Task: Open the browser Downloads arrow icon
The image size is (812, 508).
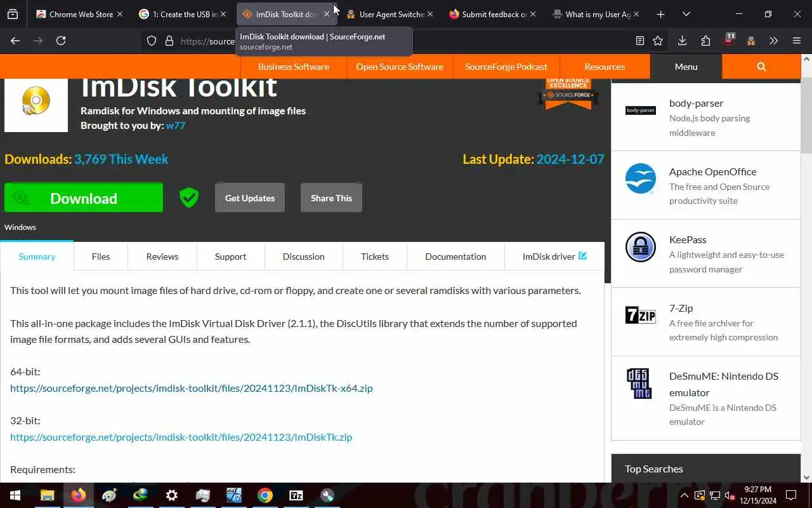Action: 682,41
